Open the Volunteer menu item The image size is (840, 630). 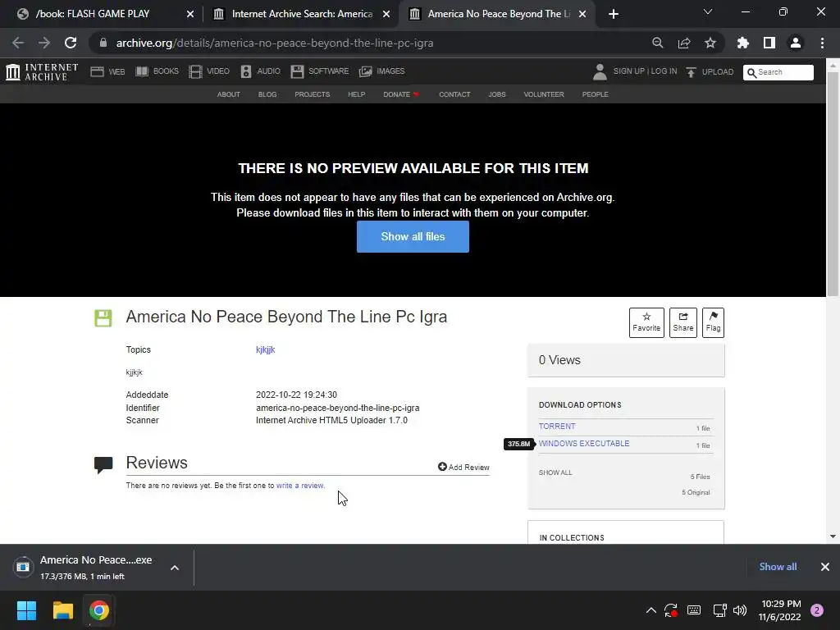coord(544,94)
